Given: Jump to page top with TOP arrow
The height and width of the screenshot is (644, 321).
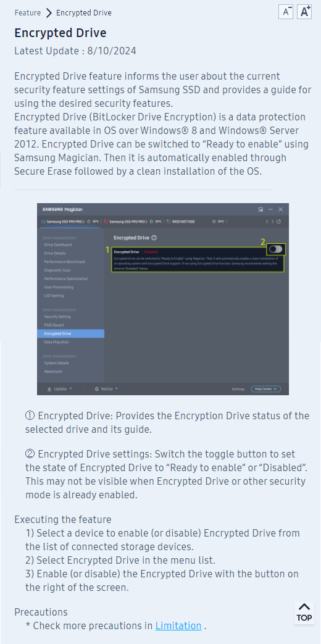Looking at the screenshot, I should coord(304,613).
